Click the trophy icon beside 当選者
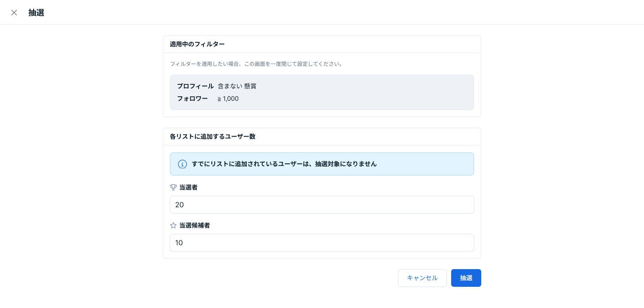The height and width of the screenshot is (308, 644). pyautogui.click(x=173, y=187)
